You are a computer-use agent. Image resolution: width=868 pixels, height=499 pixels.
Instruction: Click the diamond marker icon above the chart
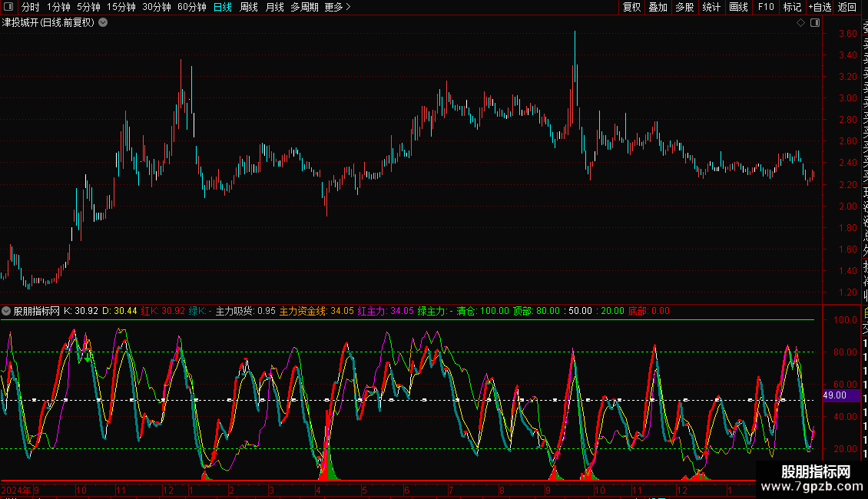800,23
